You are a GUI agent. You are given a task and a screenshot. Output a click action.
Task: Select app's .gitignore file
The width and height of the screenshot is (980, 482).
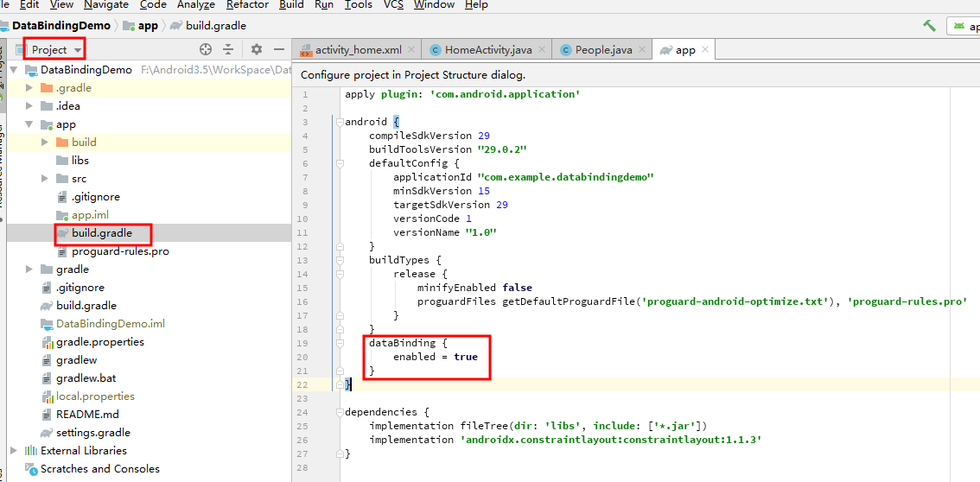96,197
